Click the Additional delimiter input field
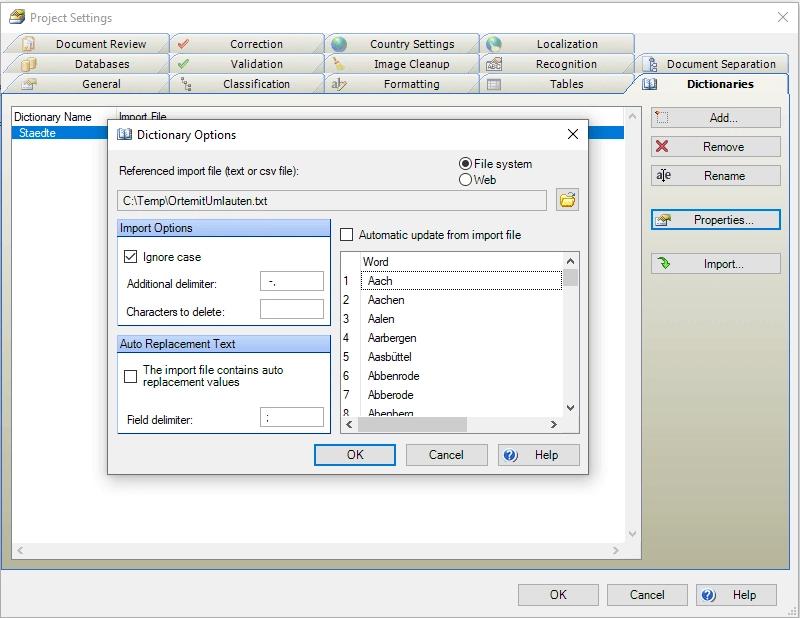 (291, 282)
